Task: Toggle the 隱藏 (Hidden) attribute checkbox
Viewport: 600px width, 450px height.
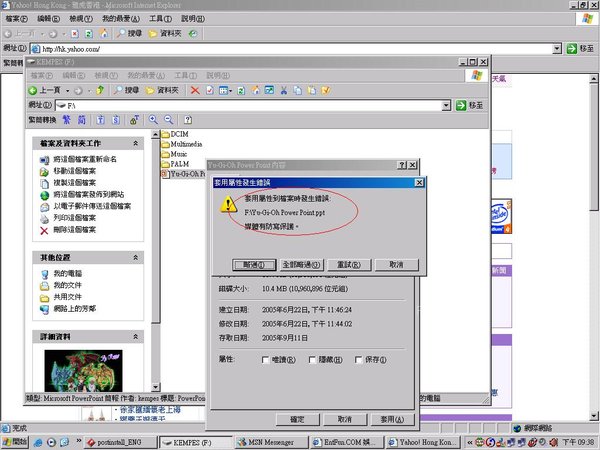Action: pyautogui.click(x=312, y=359)
